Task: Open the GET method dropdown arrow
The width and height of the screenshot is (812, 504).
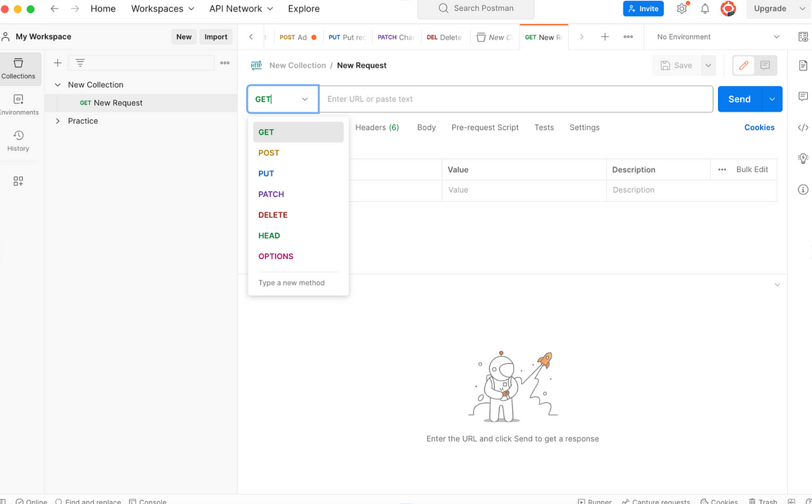Action: pos(304,99)
